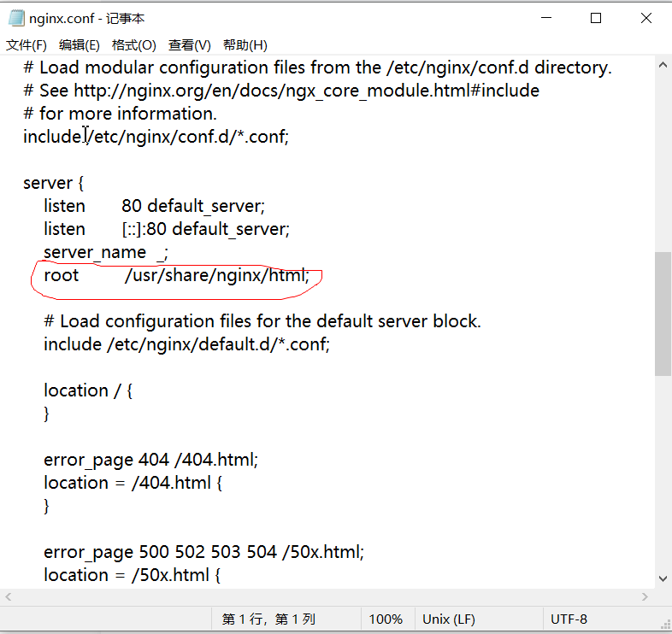Click the line 'listen 80 default_server;'

154,207
